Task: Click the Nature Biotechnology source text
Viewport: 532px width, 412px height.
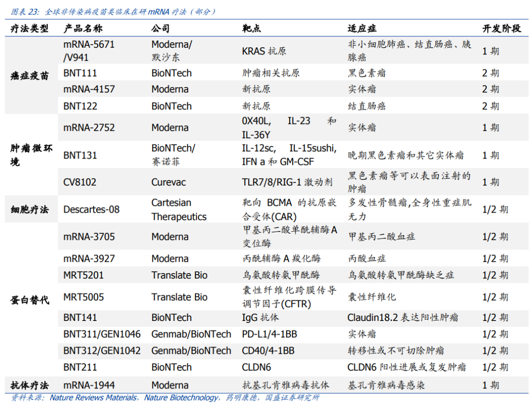Action: [181, 398]
